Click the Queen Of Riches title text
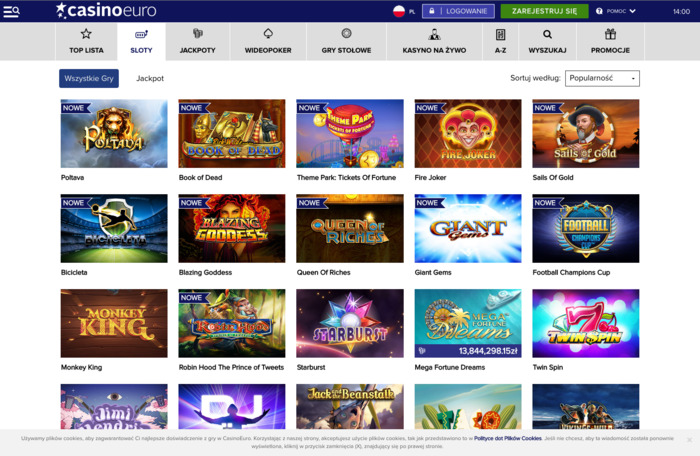700x456 pixels. click(324, 272)
